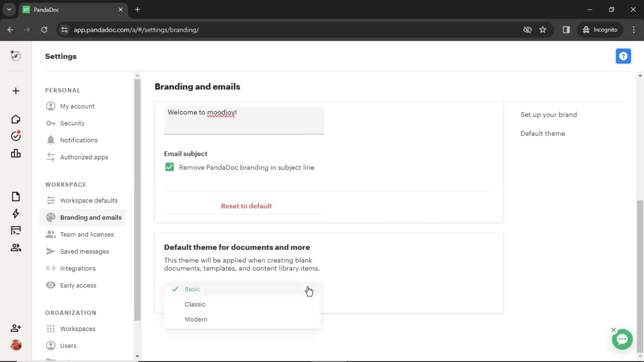Click the Notifications bell icon
Image resolution: width=644 pixels, height=362 pixels.
(50, 140)
